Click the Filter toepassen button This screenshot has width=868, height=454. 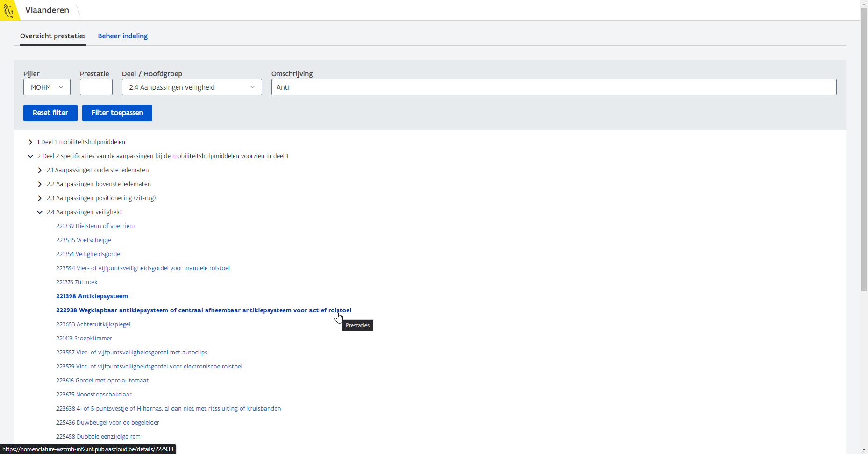[x=117, y=113]
